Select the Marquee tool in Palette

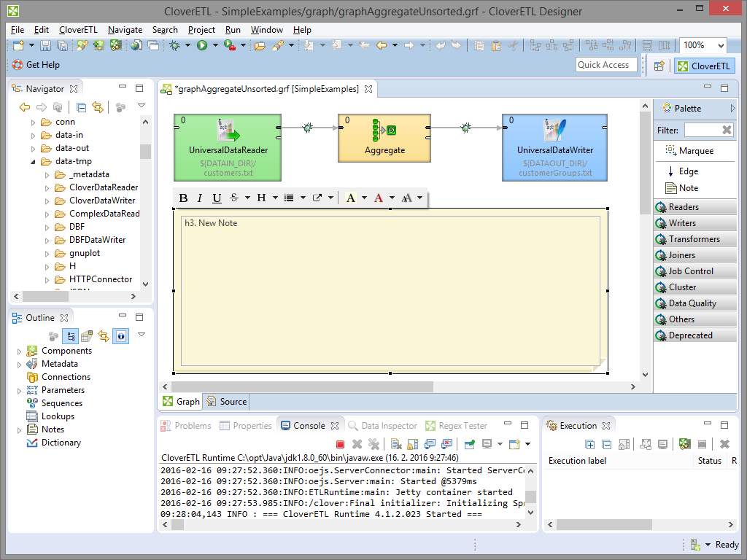click(x=689, y=151)
